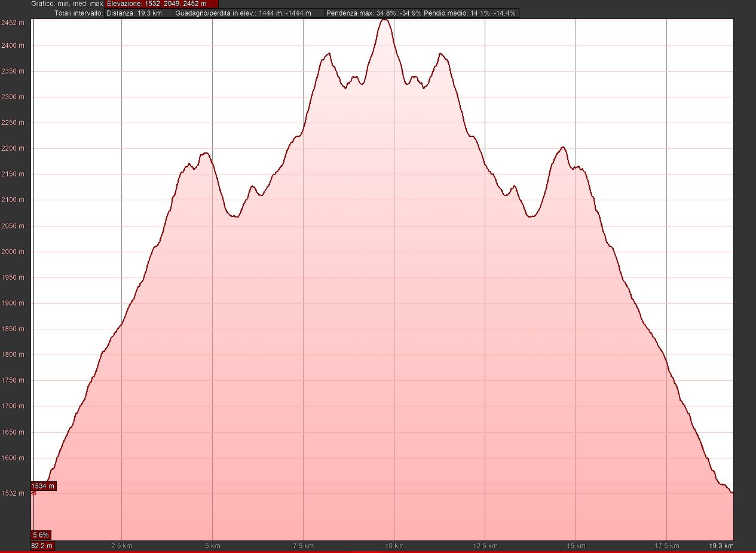
Task: Click the 10 km distance axis label
Action: tap(394, 546)
